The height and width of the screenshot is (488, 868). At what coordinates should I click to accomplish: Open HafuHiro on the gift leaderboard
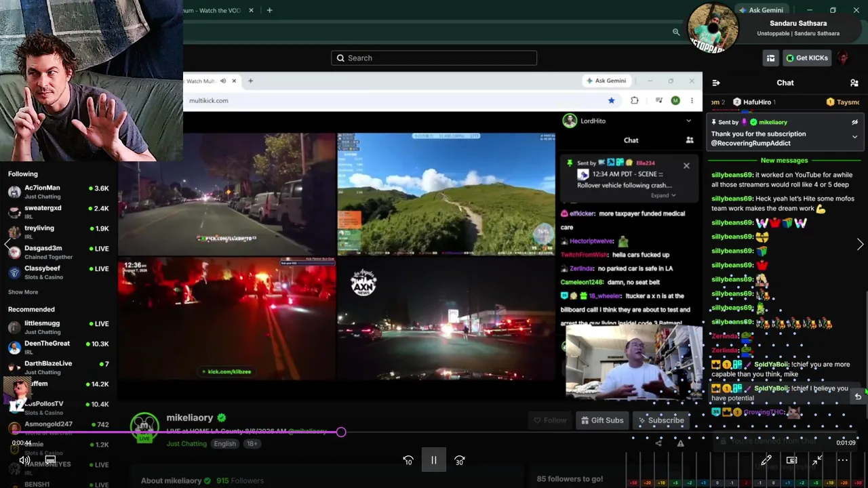[753, 102]
